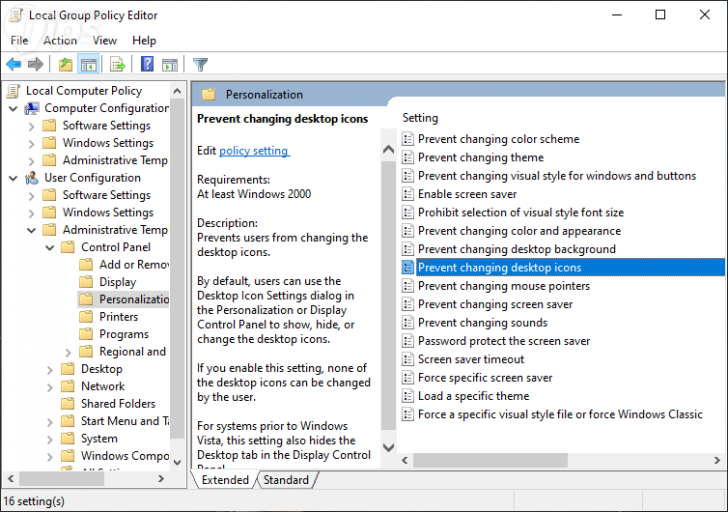Screen dimensions: 728x512
Task: Click description pane scroll down arrow
Action: pyautogui.click(x=388, y=447)
